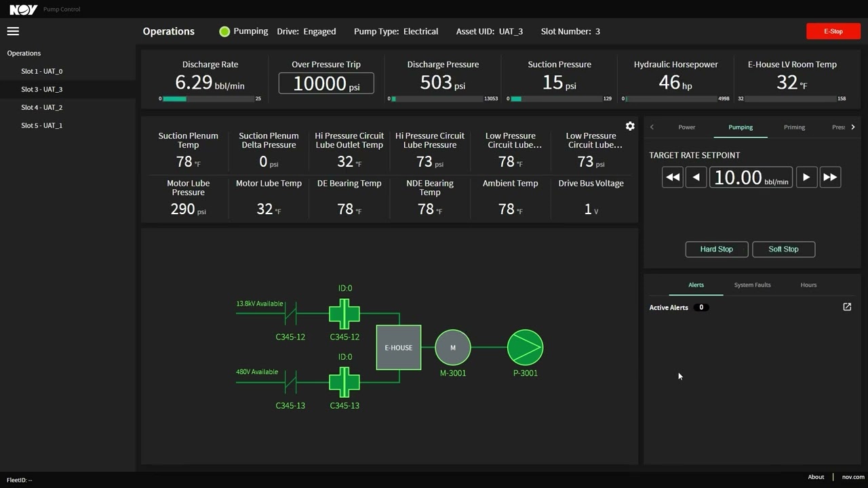Switch to the Power tab

pyautogui.click(x=687, y=127)
